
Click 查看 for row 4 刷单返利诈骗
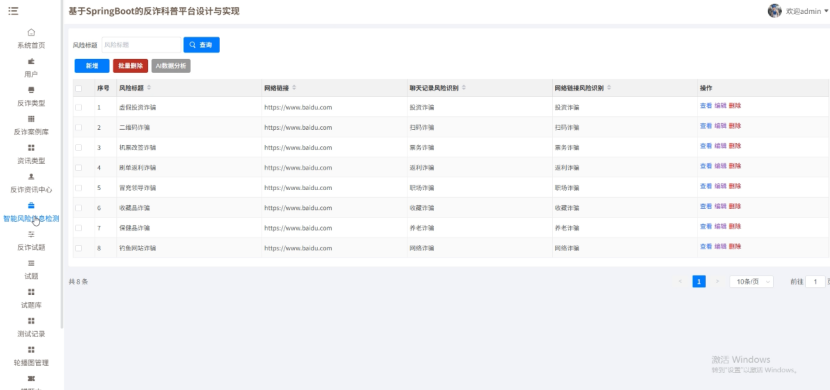[x=706, y=166]
